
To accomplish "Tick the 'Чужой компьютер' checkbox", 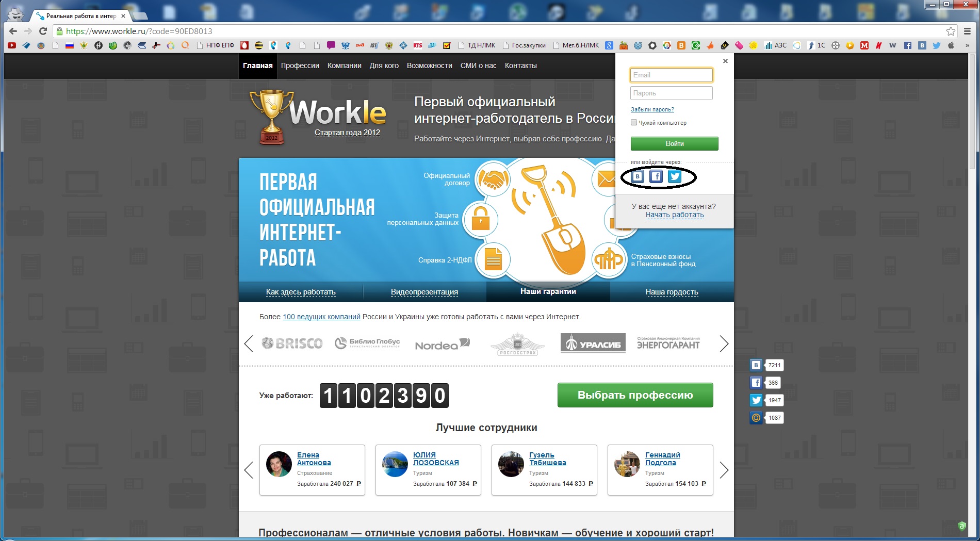I will click(x=634, y=123).
